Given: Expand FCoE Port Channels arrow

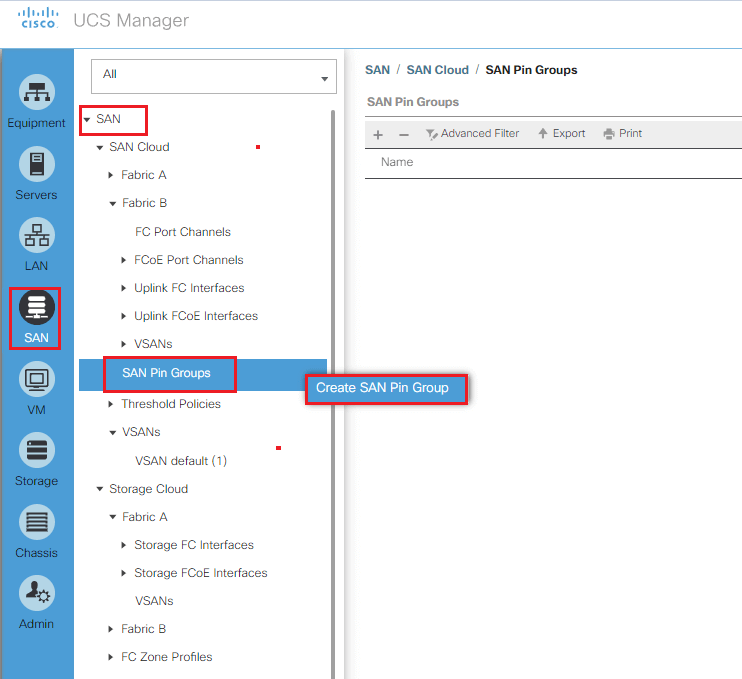Looking at the screenshot, I should tap(124, 260).
